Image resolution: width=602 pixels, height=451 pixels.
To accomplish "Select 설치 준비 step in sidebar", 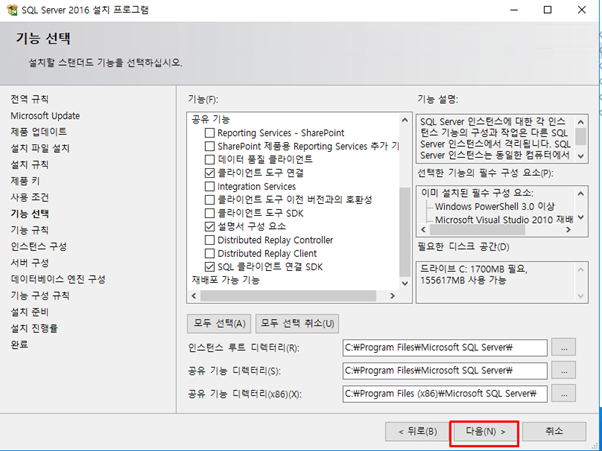I will (30, 312).
